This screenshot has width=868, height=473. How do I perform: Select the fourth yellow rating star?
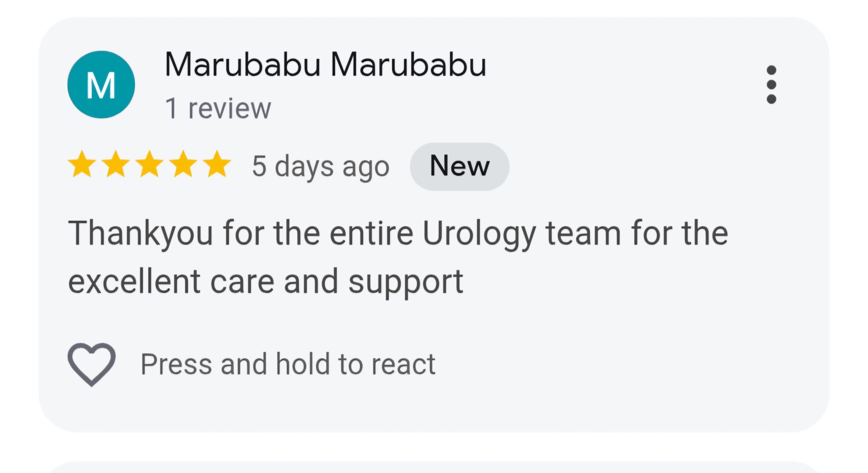183,164
